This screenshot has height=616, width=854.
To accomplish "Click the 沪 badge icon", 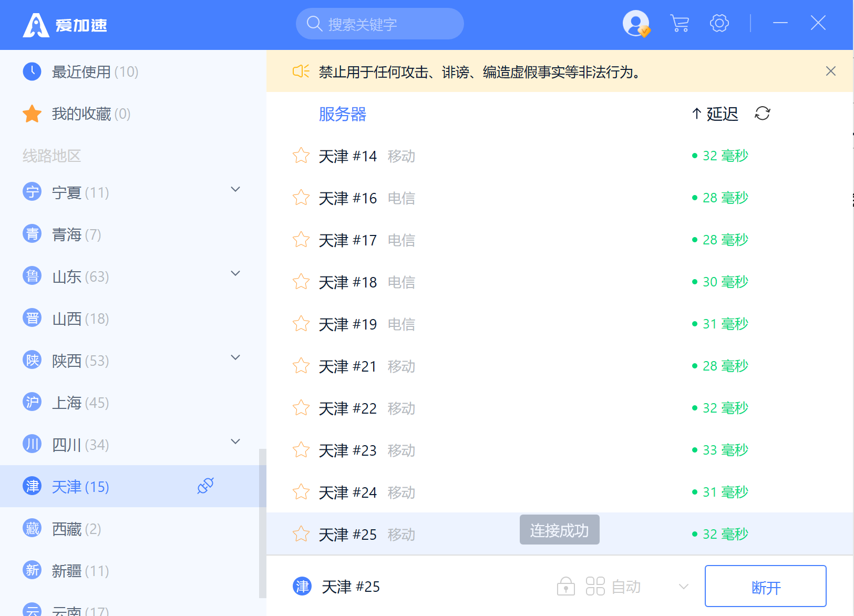I will coord(32,402).
